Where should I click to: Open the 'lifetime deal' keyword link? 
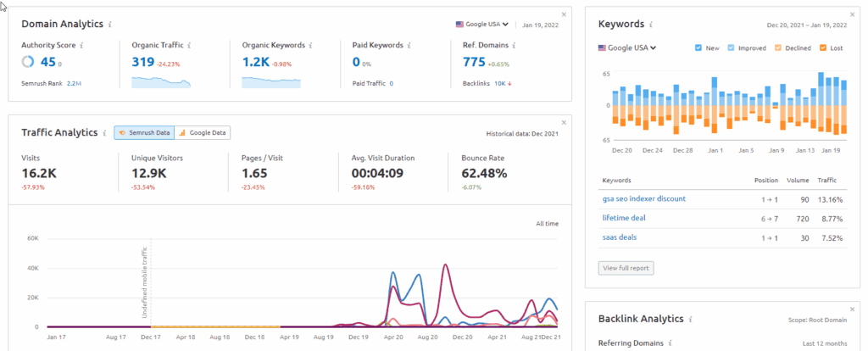(624, 218)
